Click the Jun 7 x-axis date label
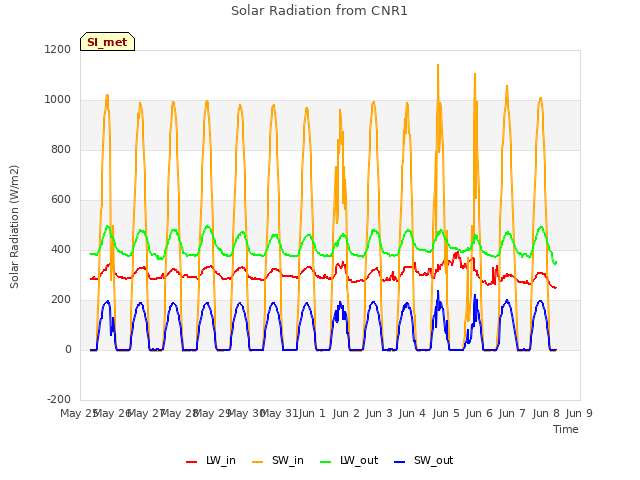Screen dimensions: 640x480 pos(512,413)
